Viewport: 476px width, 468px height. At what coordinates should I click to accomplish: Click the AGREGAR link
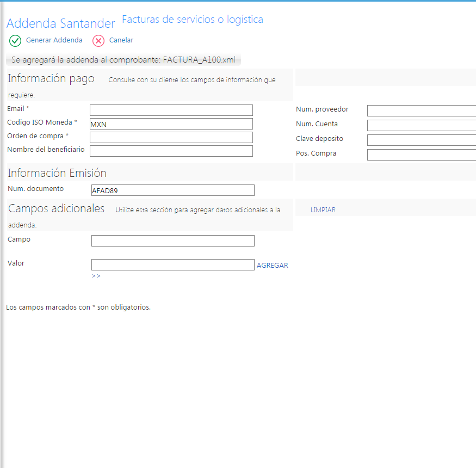pos(273,266)
